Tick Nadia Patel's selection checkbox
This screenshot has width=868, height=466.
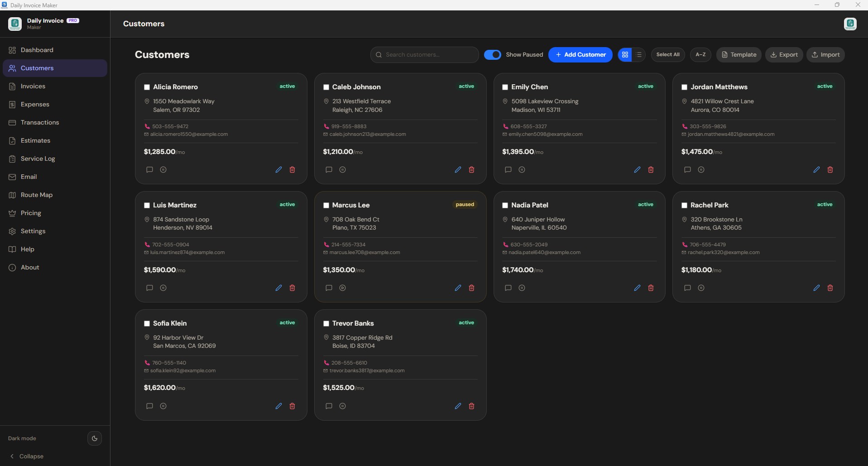[505, 206]
